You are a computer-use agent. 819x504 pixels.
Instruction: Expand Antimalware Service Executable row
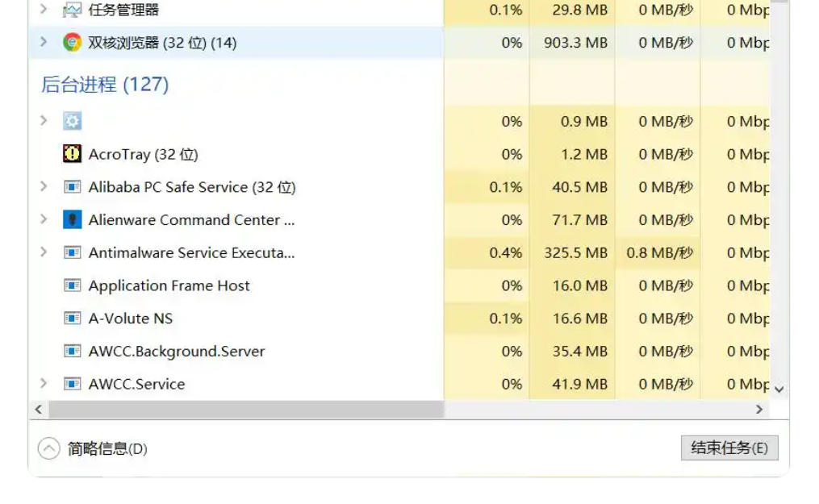(x=44, y=252)
